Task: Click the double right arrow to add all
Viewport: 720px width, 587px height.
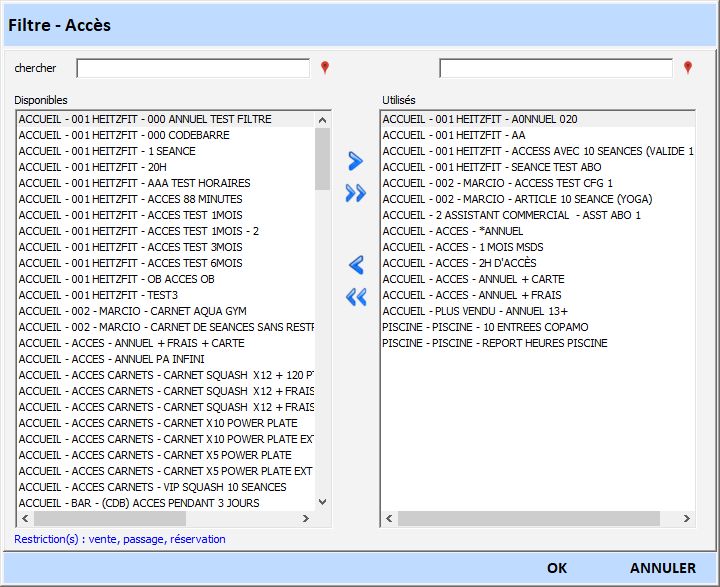Action: click(x=355, y=194)
